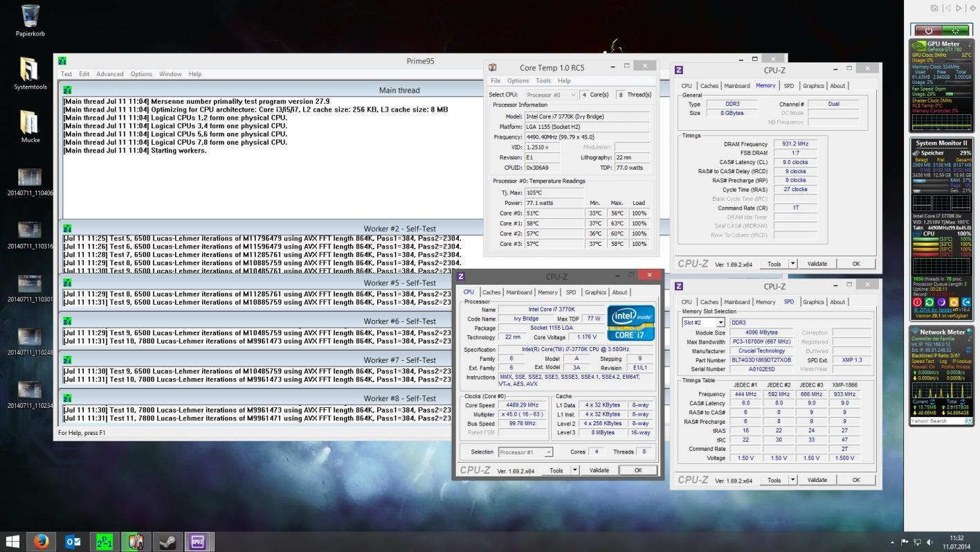Open the Caches tab in CPU-Z Memory window
The image size is (980, 552).
pyautogui.click(x=709, y=86)
